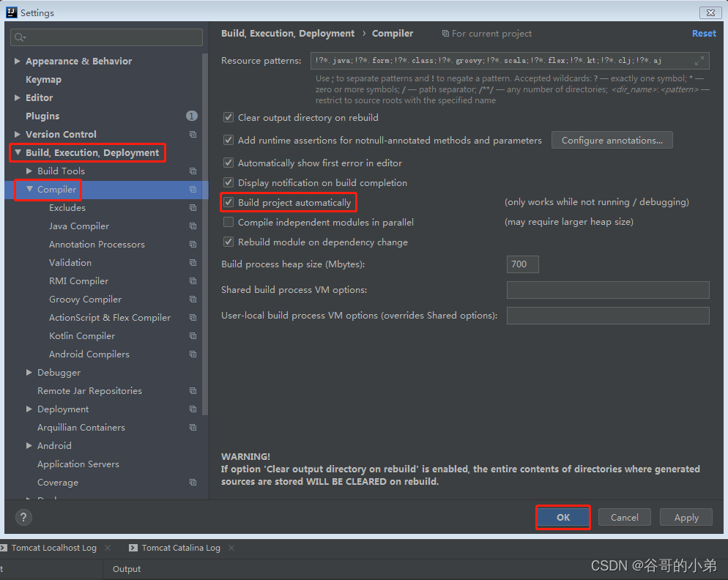728x580 pixels.
Task: Click the project-level icon beside Java Compiler
Action: (x=193, y=226)
